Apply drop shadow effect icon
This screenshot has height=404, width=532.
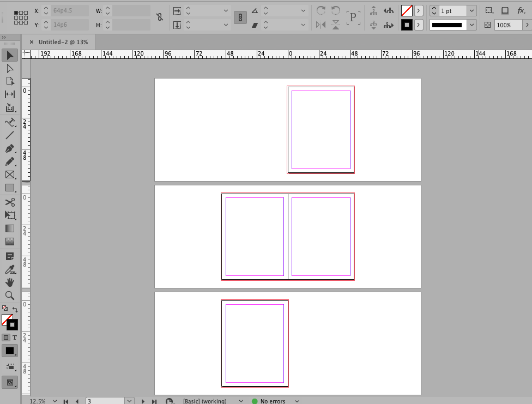pyautogui.click(x=505, y=10)
